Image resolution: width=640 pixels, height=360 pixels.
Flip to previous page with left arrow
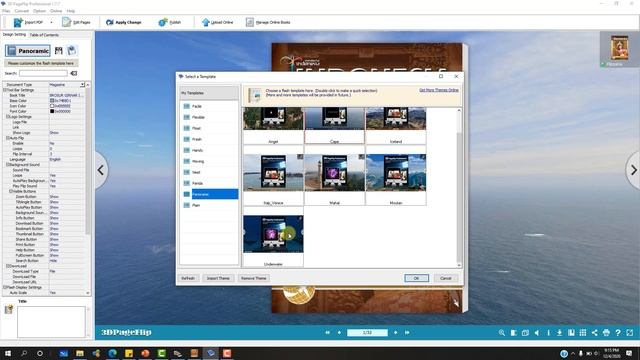click(x=101, y=170)
